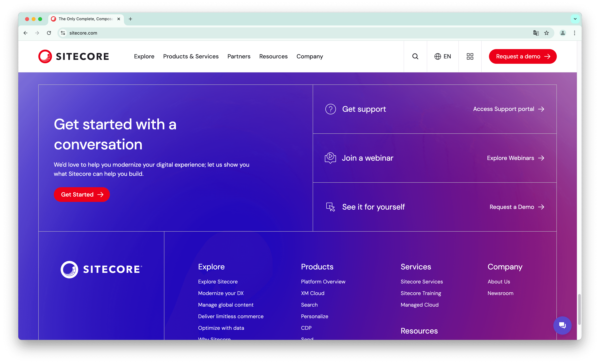Open the Modernize your DX link
Screen dimensions: 600x364
(x=221, y=293)
